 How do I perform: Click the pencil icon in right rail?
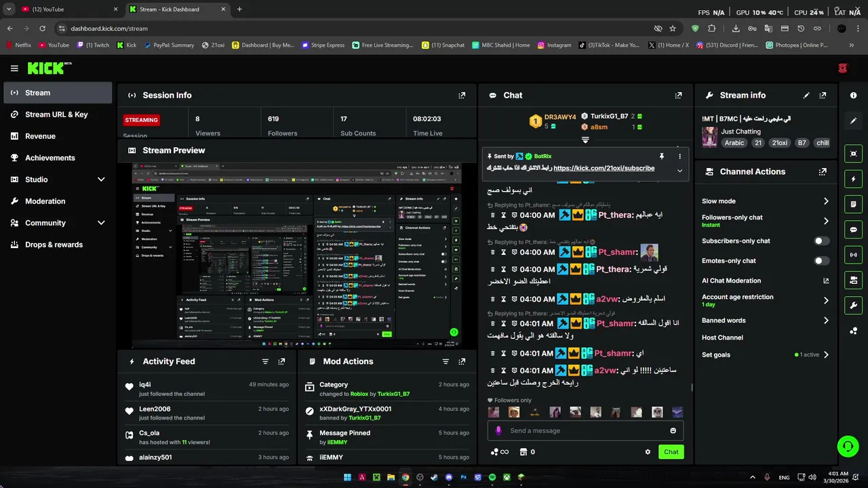click(853, 121)
